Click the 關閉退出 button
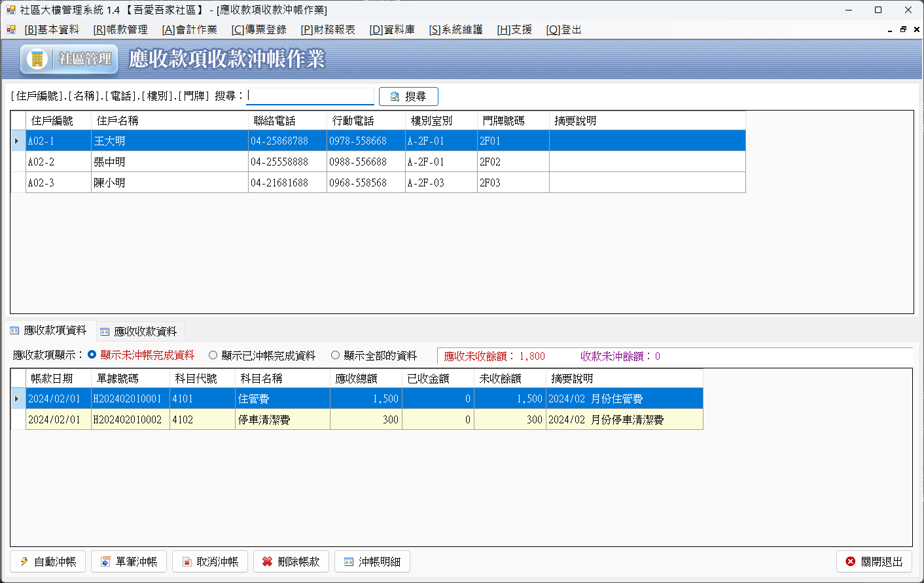Viewport: 924px width, 583px height. 874,561
